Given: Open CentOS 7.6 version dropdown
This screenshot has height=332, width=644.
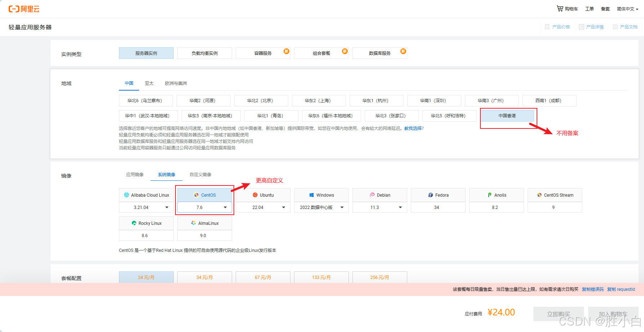Looking at the screenshot, I should tap(205, 207).
